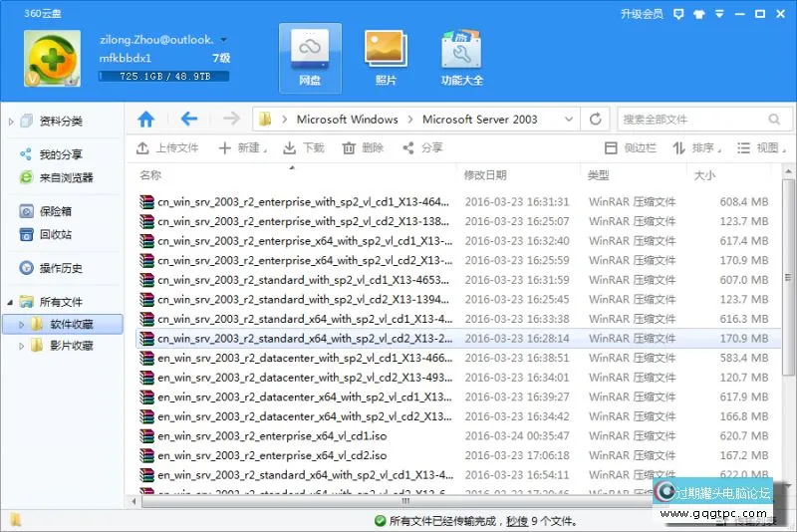This screenshot has height=532, width=797.
Task: Open the path history dropdown arrow
Action: pos(569,120)
